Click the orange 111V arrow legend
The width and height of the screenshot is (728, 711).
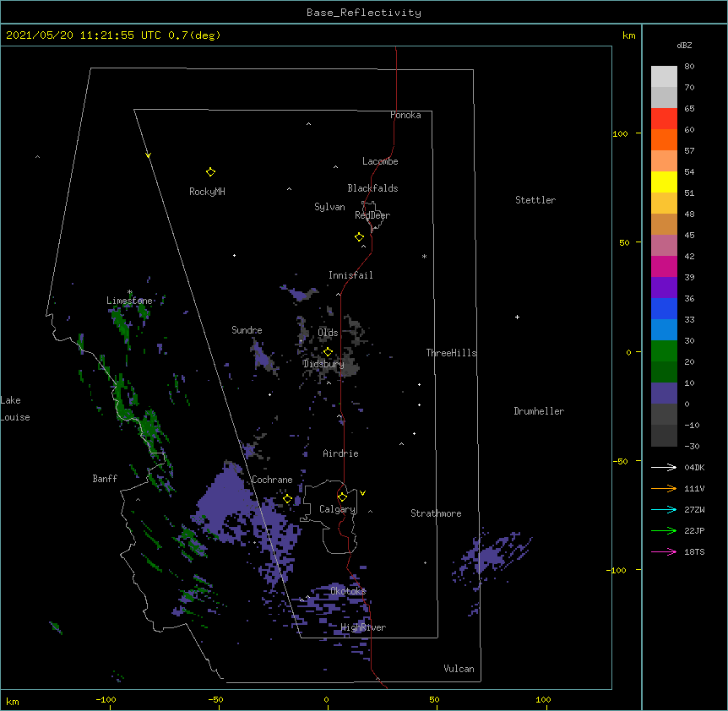(x=664, y=488)
